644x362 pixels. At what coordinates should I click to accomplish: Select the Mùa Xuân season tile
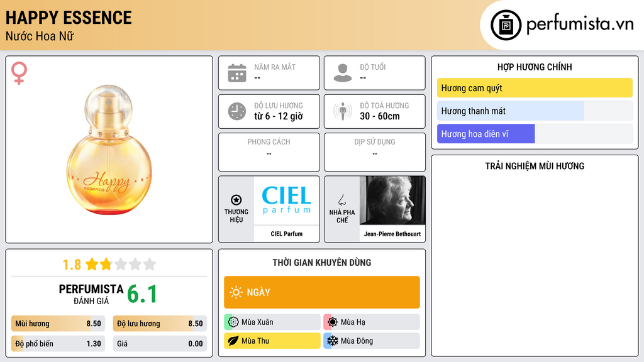(x=272, y=322)
